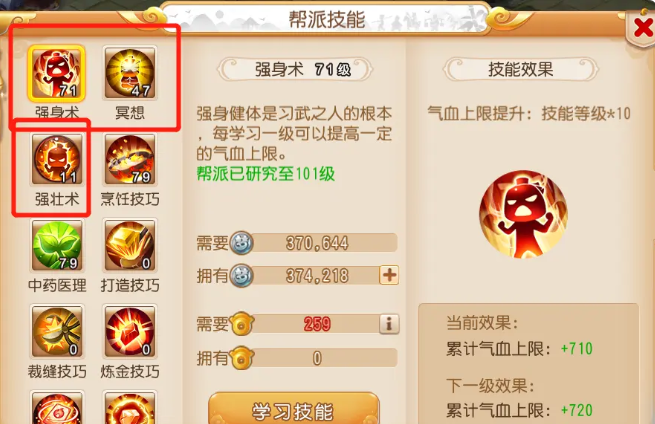Open the info button next to 259

pos(389,324)
